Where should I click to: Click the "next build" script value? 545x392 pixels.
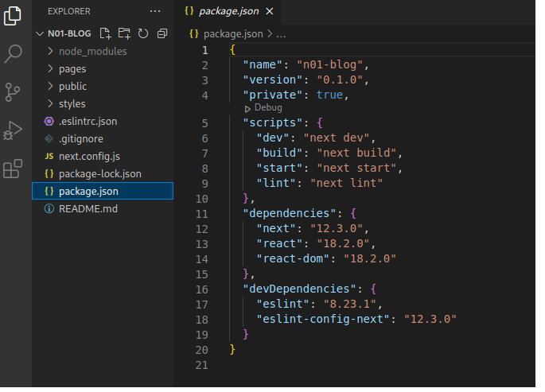pyautogui.click(x=356, y=153)
